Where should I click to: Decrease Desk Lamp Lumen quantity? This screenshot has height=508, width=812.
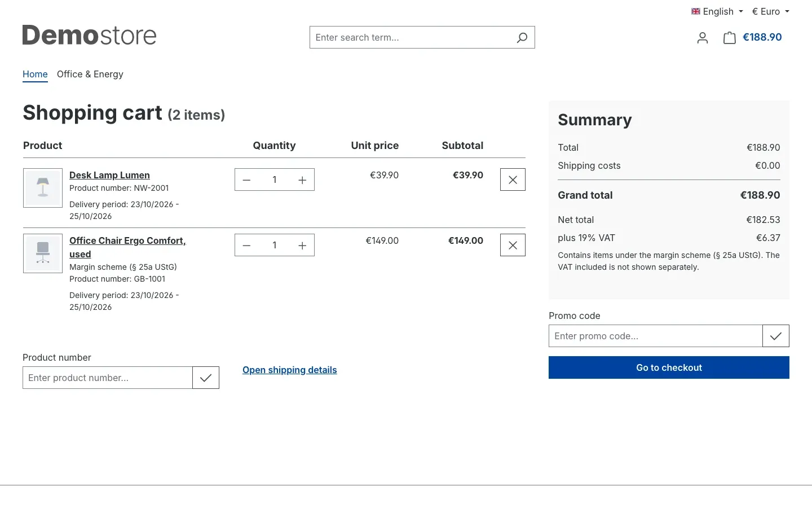pyautogui.click(x=246, y=180)
